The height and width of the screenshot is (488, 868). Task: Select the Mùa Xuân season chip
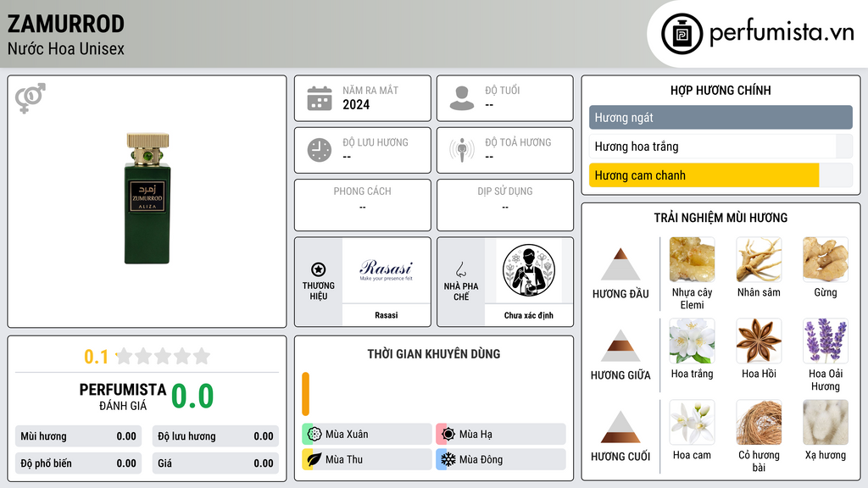(x=367, y=435)
